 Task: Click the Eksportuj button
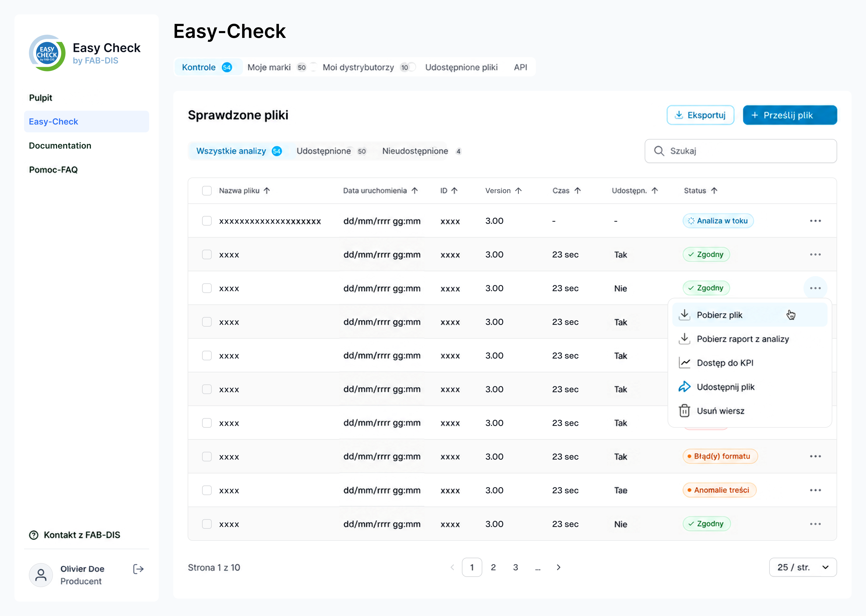click(700, 115)
